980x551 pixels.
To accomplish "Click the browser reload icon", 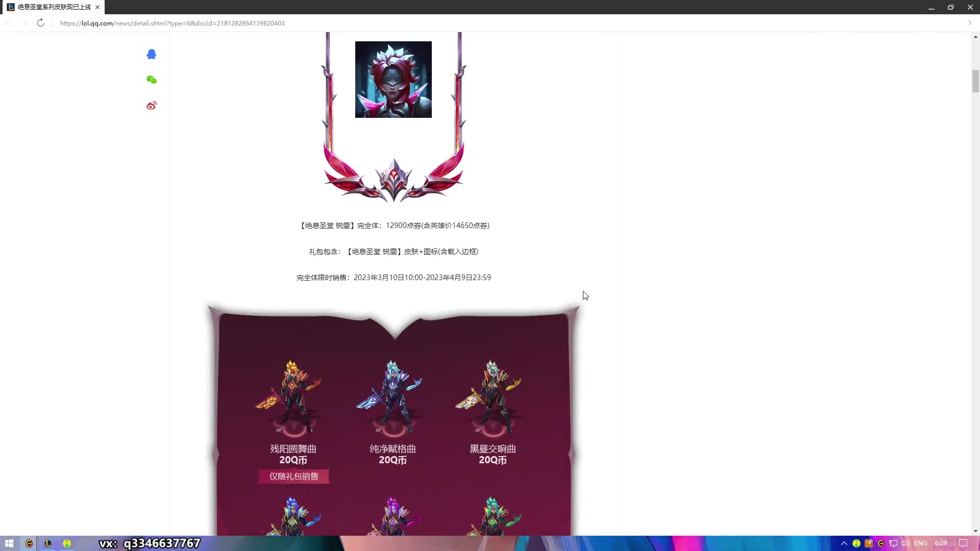I will pyautogui.click(x=41, y=23).
